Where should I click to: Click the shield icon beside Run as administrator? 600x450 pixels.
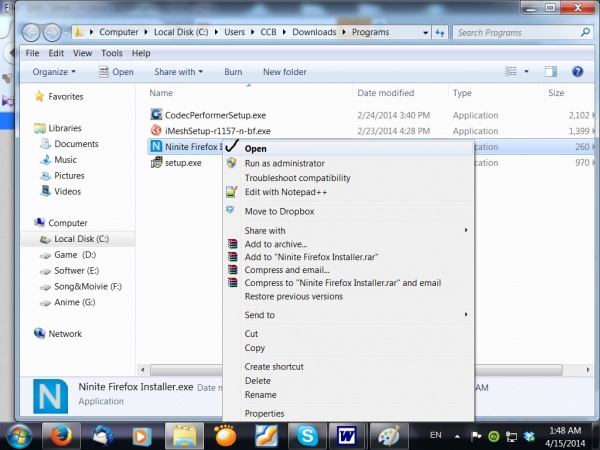[232, 163]
